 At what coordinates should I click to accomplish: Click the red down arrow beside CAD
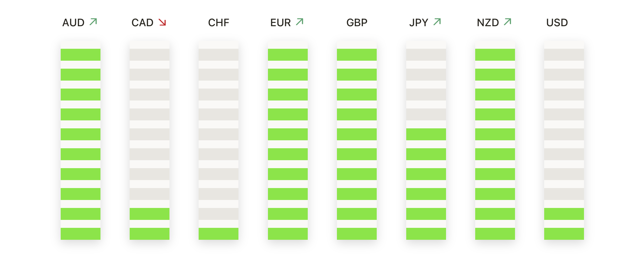162,22
